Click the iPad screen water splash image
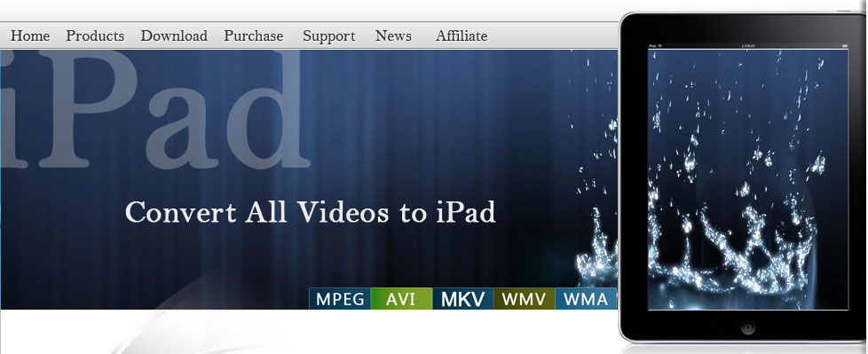 click(748, 179)
